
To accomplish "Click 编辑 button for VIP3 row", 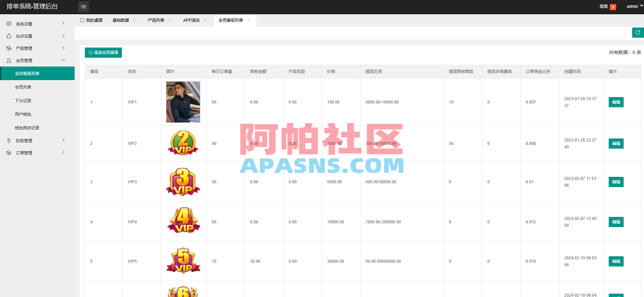I will tap(616, 182).
